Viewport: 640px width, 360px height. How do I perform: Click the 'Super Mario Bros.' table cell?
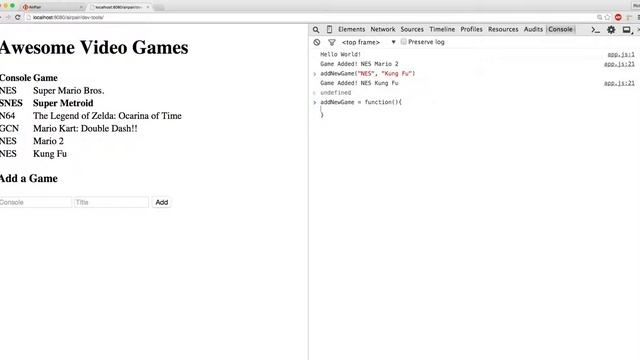pos(69,91)
